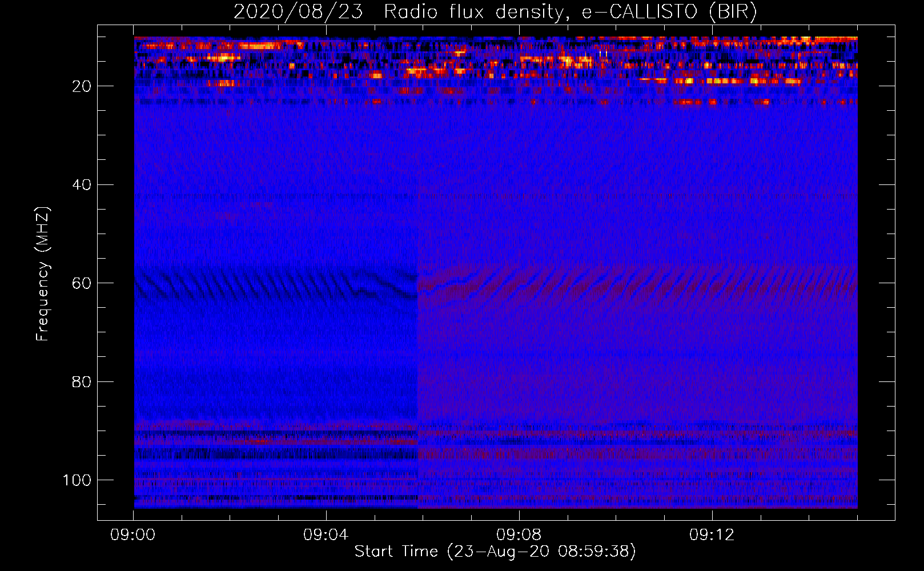Click the '40' frequency tick label
Screen dimensions: 924x571
click(82, 185)
